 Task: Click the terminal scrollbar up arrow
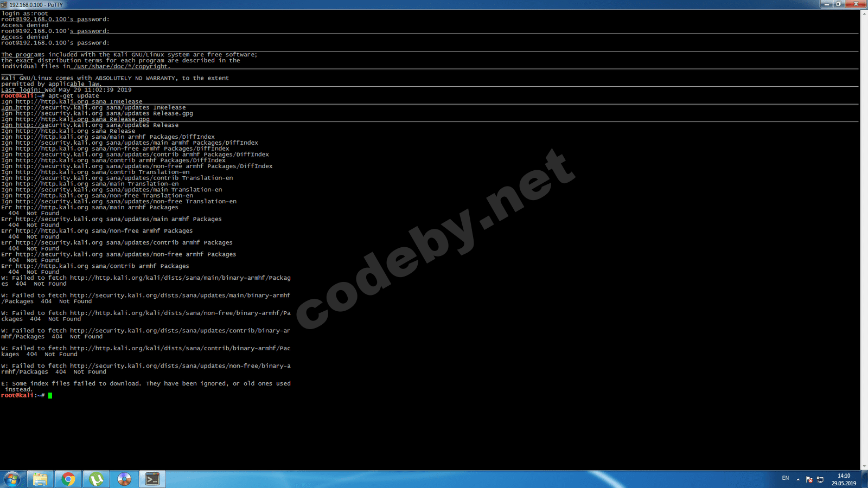864,14
